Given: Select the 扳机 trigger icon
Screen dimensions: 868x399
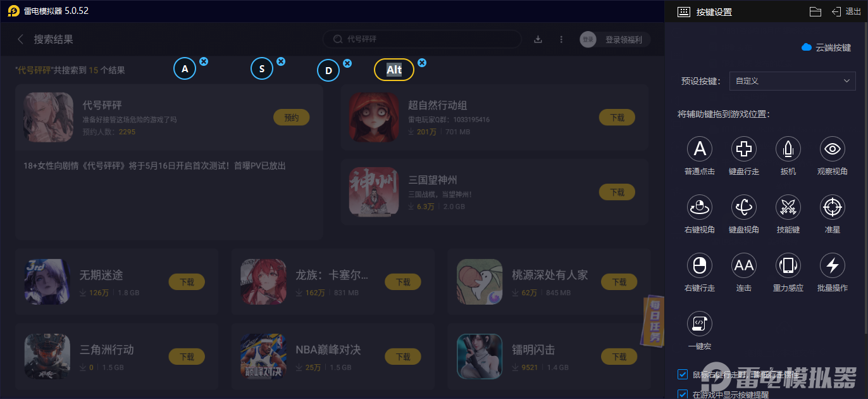Looking at the screenshot, I should tap(788, 149).
